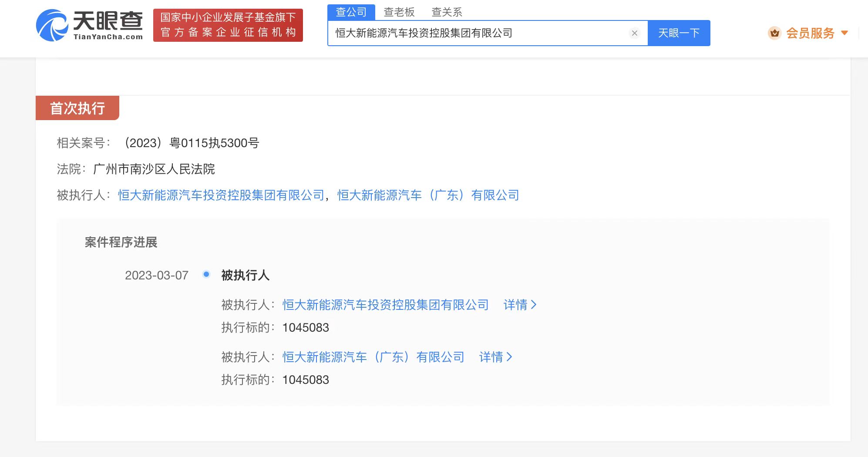Click the crown icon beside 会员服务

click(x=774, y=33)
